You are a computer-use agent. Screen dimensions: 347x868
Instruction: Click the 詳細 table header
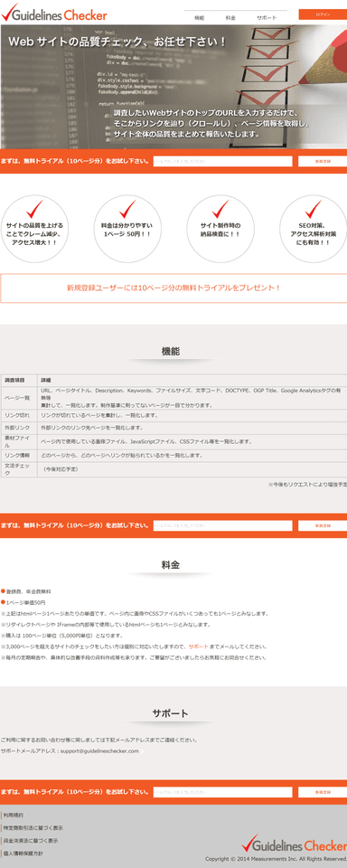point(192,381)
